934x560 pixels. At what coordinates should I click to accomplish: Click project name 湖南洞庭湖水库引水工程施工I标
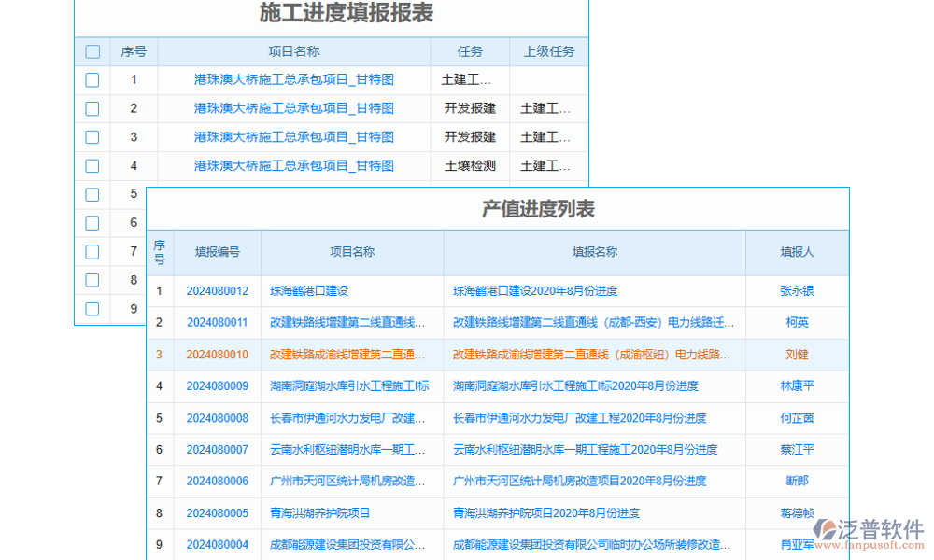349,386
